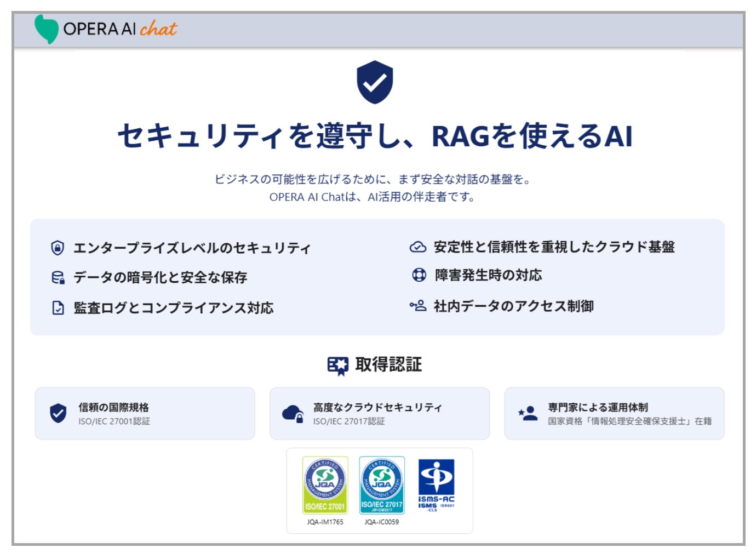Click the shield icon beside エンタープライズレベルのセキュリティ
756x559 pixels.
tap(58, 248)
